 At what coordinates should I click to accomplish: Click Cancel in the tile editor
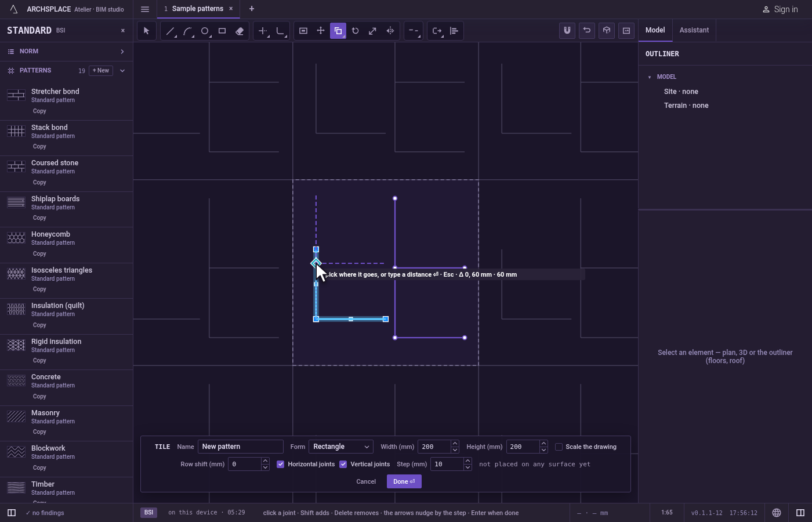[x=366, y=481]
